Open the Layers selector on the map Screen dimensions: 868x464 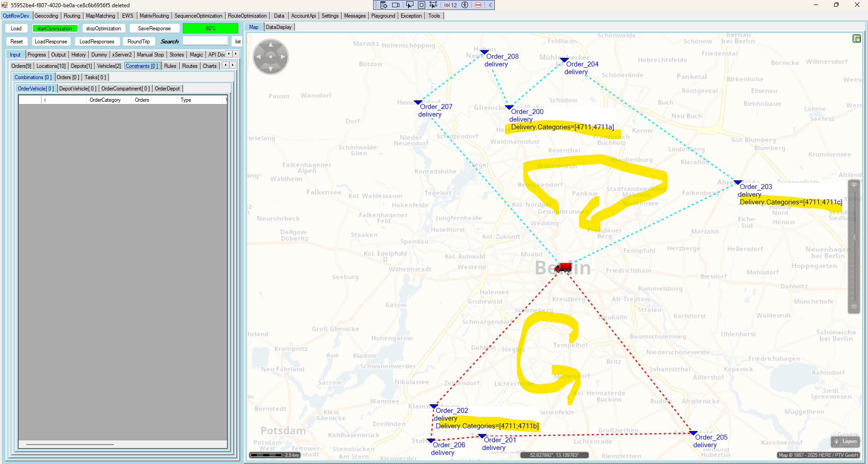(x=845, y=441)
